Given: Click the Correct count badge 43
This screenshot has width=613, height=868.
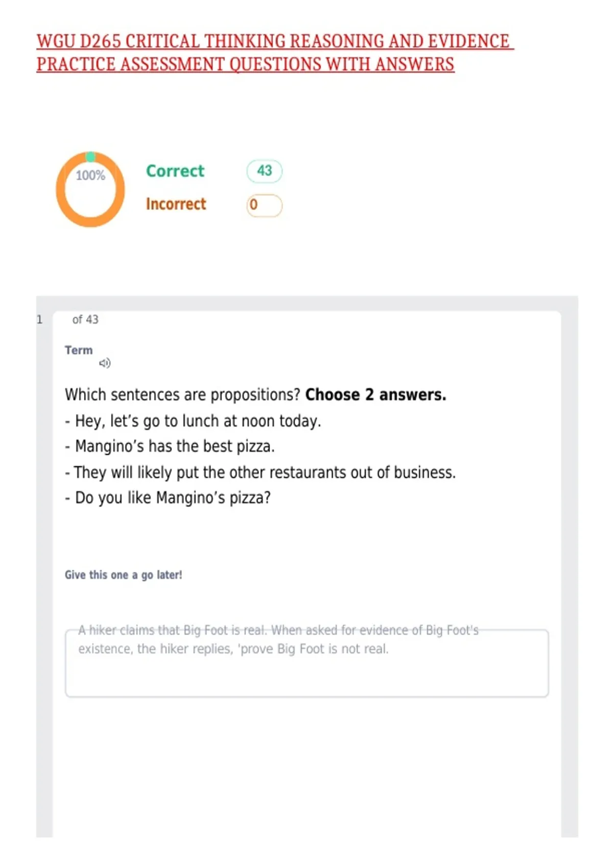Looking at the screenshot, I should 264,171.
